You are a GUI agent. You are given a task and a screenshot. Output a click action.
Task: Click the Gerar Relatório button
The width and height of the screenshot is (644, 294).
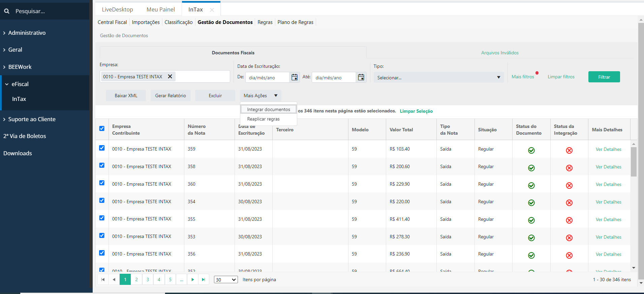tap(171, 96)
